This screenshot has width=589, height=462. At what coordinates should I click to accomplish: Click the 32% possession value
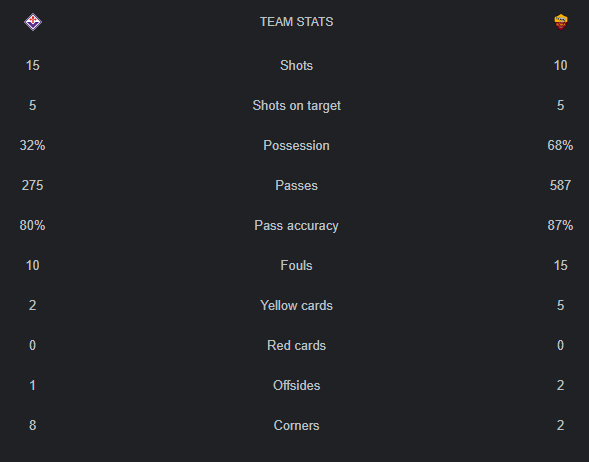tap(32, 145)
